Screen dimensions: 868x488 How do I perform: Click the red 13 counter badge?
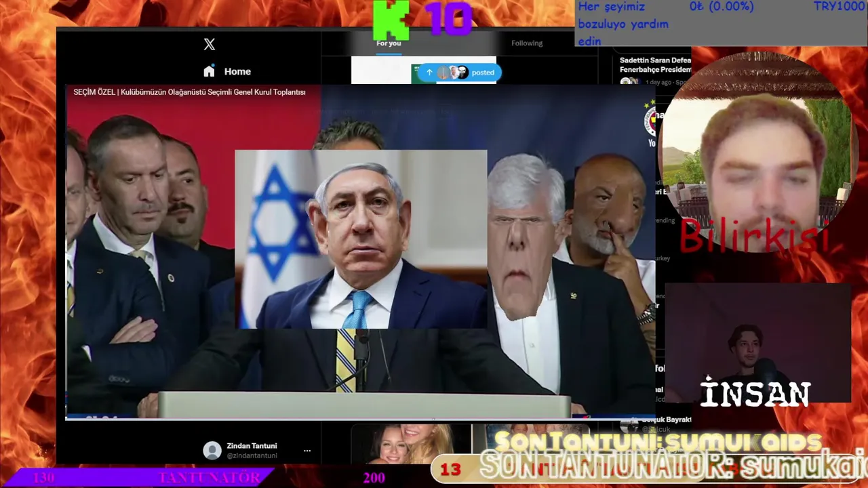pyautogui.click(x=450, y=469)
